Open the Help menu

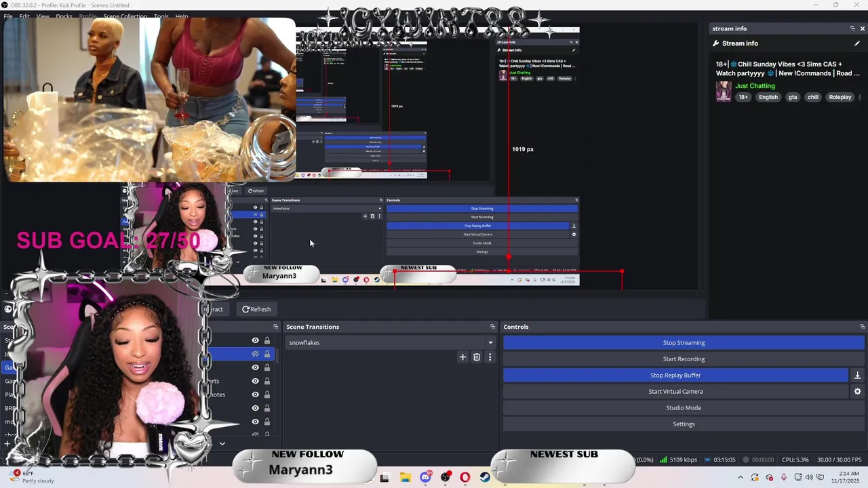point(182,16)
